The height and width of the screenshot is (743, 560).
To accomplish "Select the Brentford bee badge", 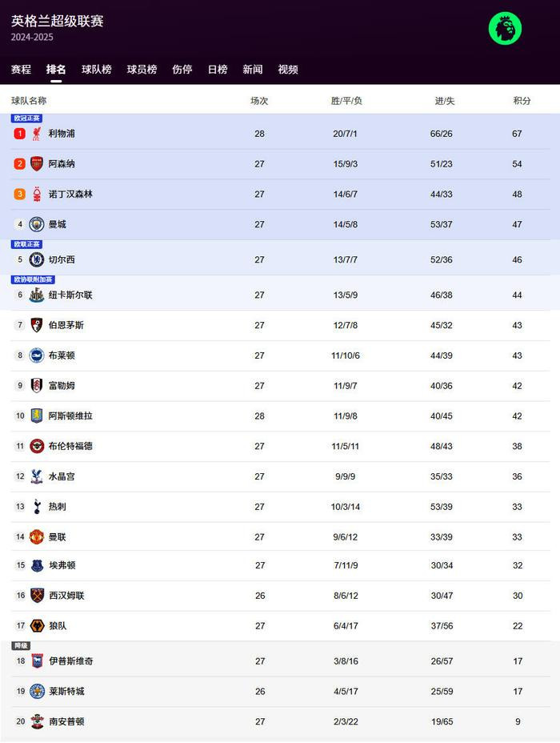I will pyautogui.click(x=37, y=446).
